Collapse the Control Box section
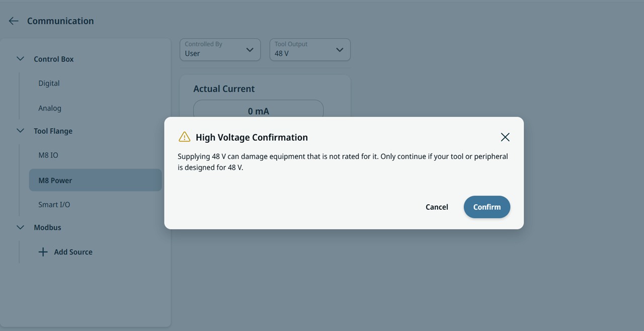This screenshot has width=644, height=331. point(20,59)
